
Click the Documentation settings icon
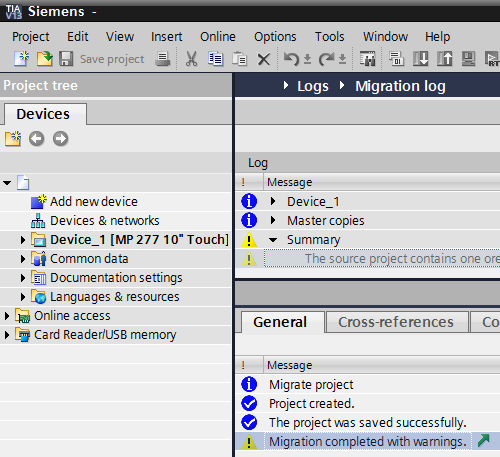pyautogui.click(x=39, y=278)
